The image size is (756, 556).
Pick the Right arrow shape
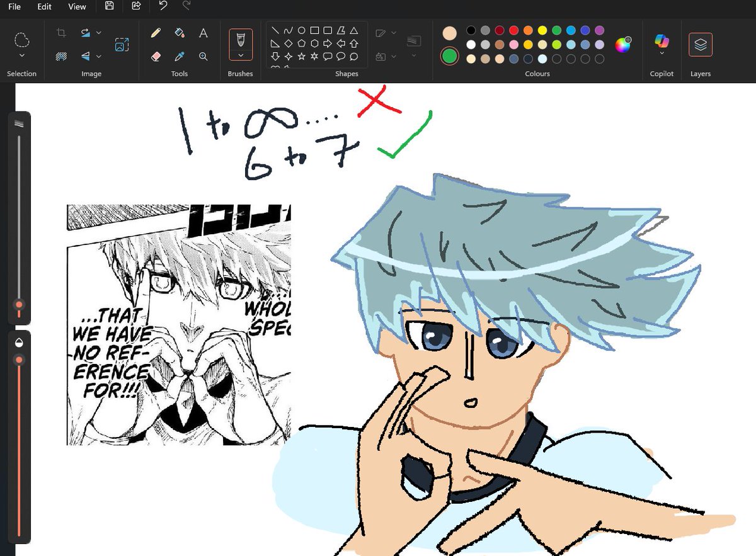click(328, 43)
